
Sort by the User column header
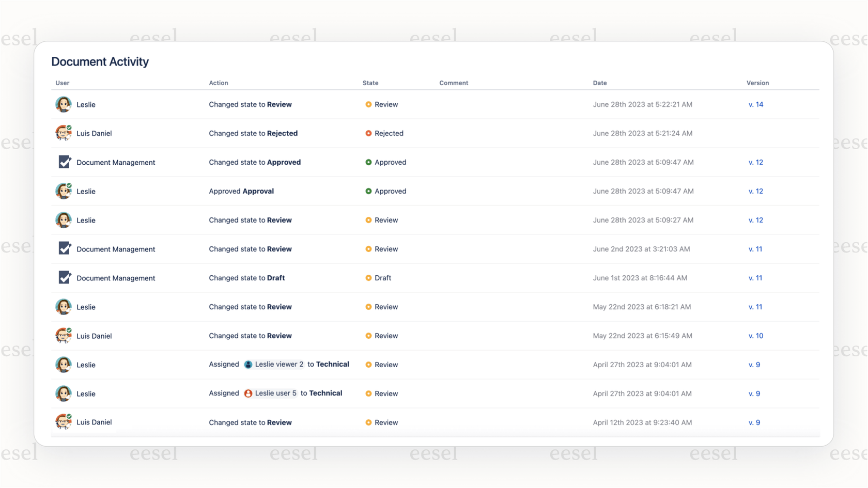pos(62,83)
